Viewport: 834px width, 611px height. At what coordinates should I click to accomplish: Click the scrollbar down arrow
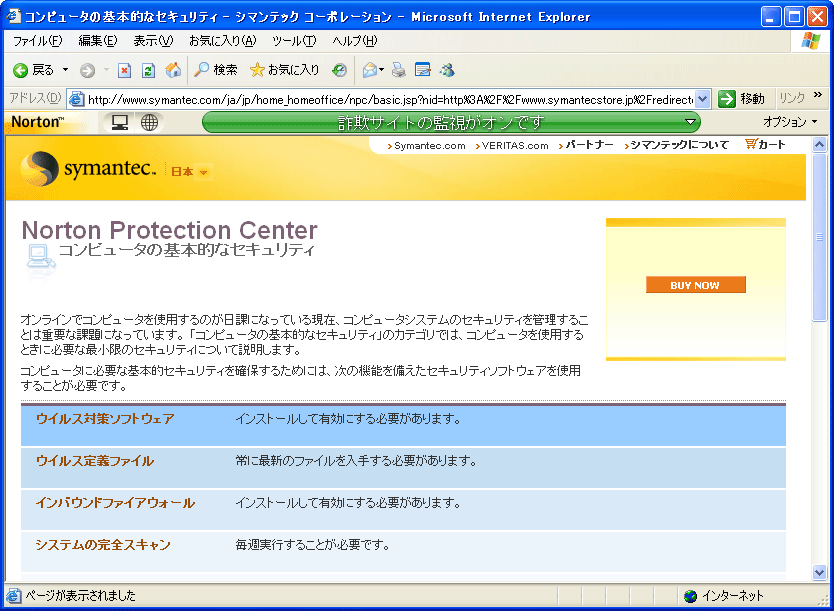pos(819,573)
